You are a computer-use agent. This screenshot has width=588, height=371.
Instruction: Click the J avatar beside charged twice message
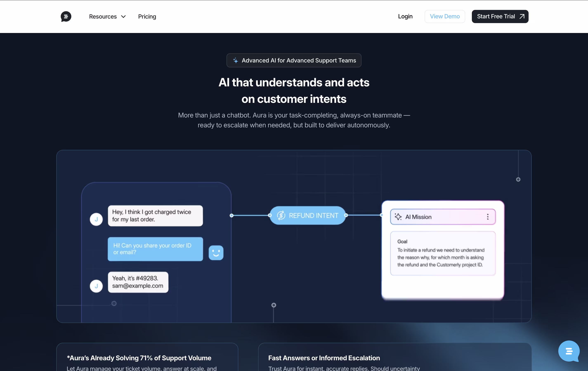point(96,219)
